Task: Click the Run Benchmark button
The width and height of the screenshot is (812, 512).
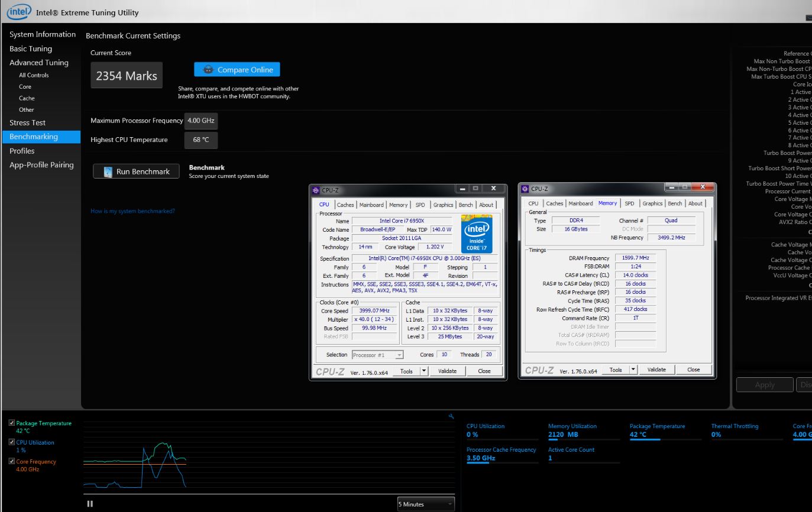Action: tap(136, 171)
